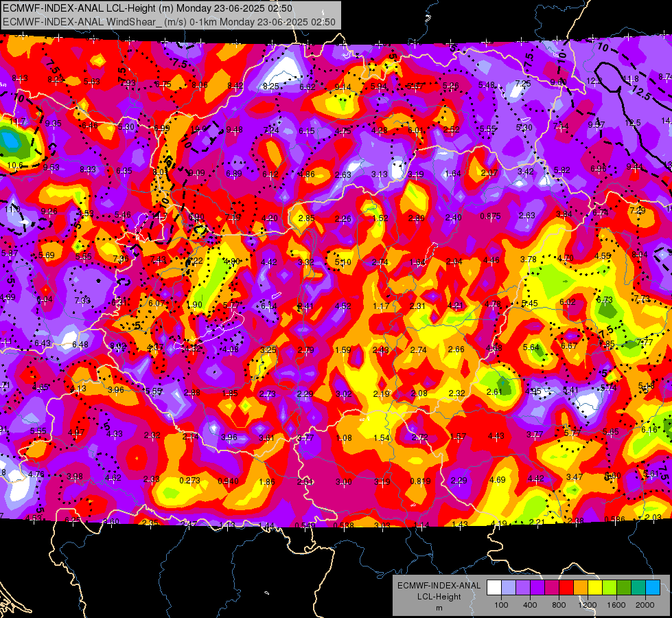Click the wind shear value 1.90
672x618 pixels.
pyautogui.click(x=194, y=304)
